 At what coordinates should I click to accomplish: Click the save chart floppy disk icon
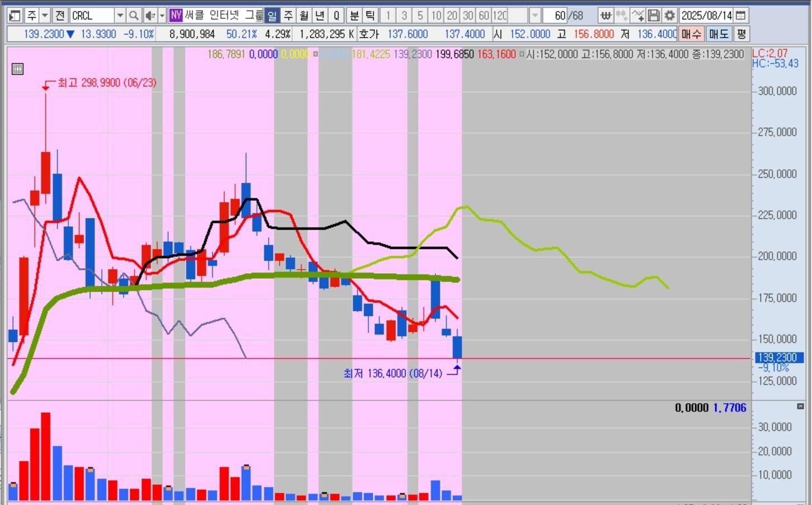(654, 16)
